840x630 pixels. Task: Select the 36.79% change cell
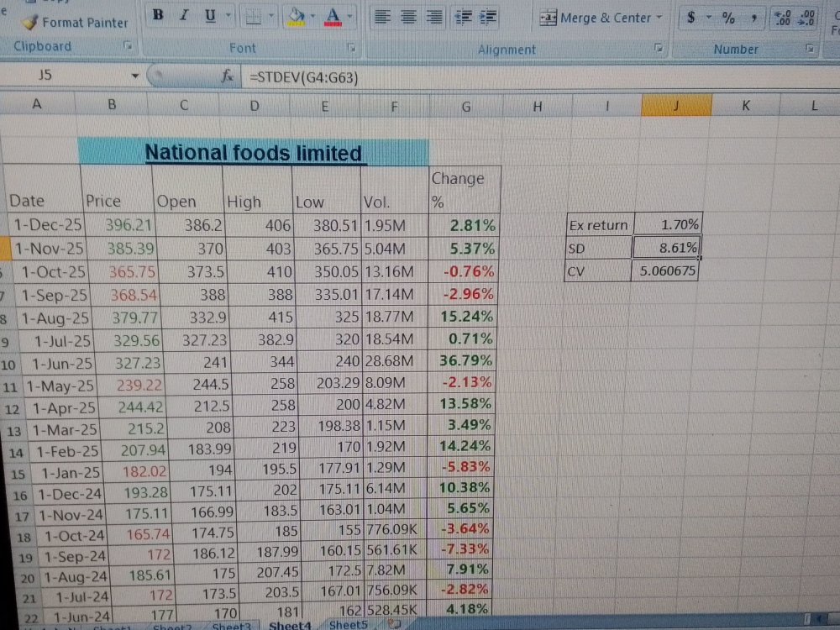(x=460, y=360)
